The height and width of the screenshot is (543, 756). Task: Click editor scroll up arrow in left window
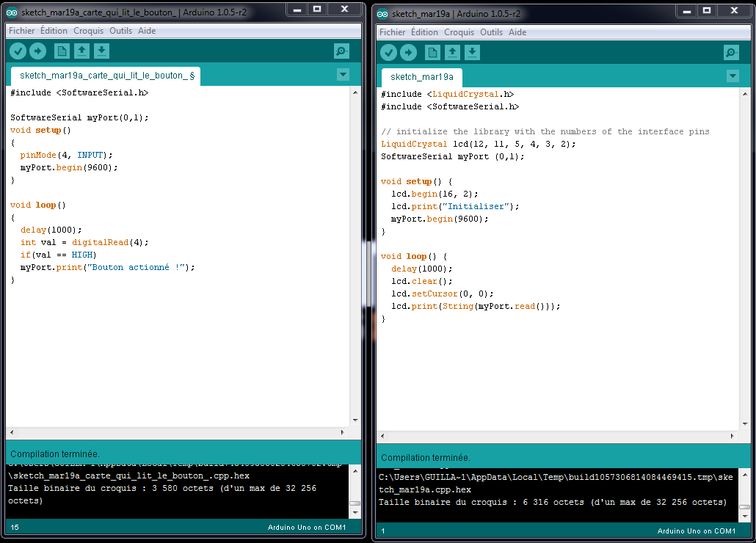pos(355,92)
